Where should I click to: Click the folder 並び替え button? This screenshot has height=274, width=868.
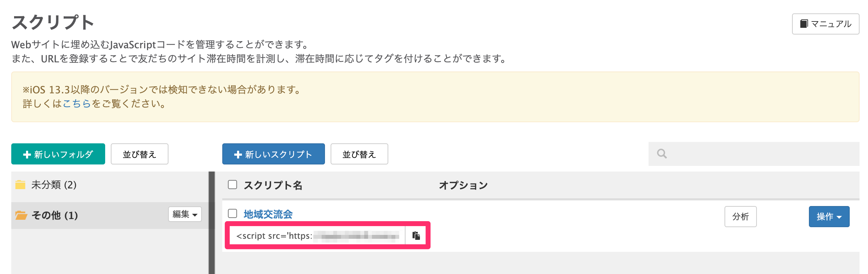[139, 154]
